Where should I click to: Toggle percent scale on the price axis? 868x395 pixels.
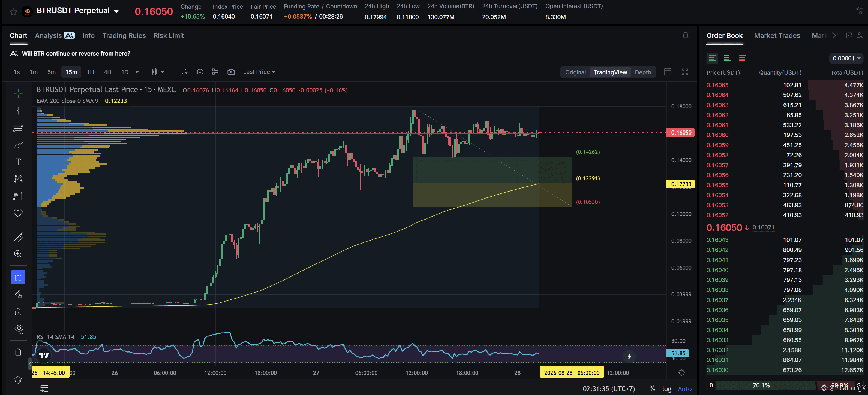point(652,389)
